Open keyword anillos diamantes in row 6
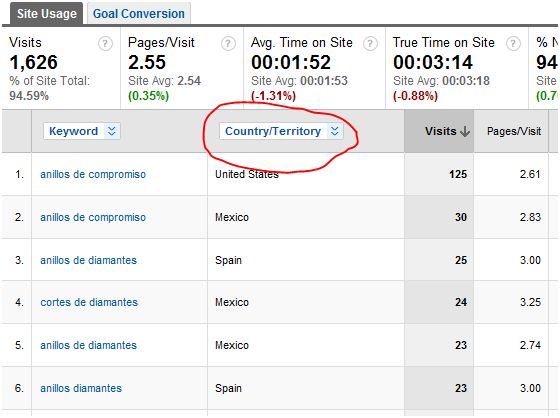The width and height of the screenshot is (560, 418). click(81, 388)
